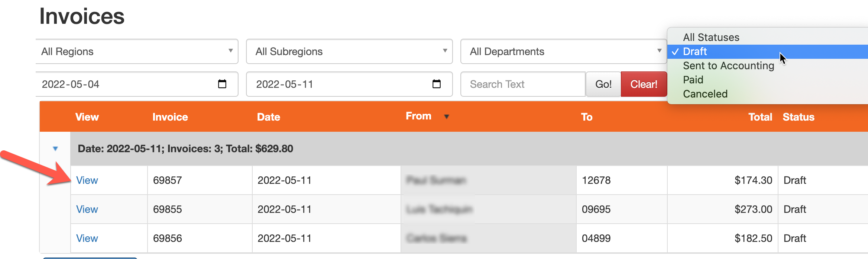Image resolution: width=868 pixels, height=259 pixels.
Task: Open calendar picker for end date 2022-05-11
Action: coord(437,84)
